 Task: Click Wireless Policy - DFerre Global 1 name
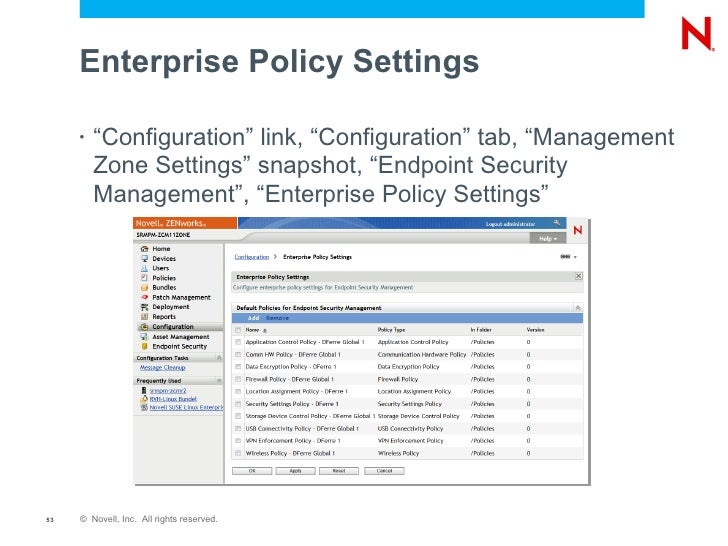[x=290, y=453]
